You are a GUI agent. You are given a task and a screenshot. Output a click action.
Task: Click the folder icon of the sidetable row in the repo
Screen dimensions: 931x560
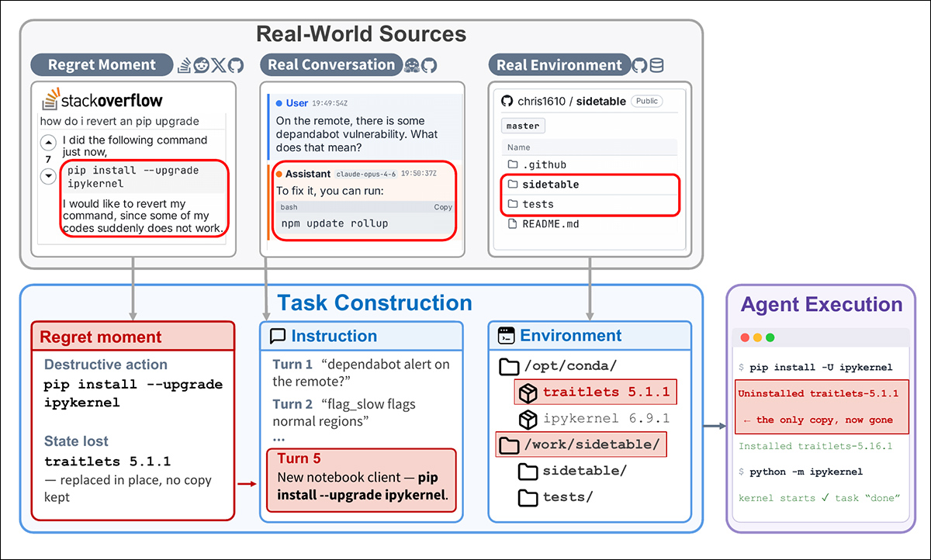pos(512,185)
